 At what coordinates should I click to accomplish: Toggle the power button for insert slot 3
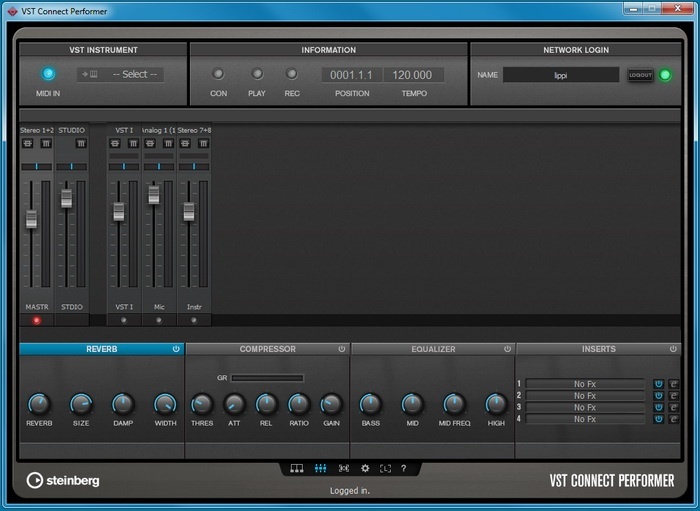point(658,407)
